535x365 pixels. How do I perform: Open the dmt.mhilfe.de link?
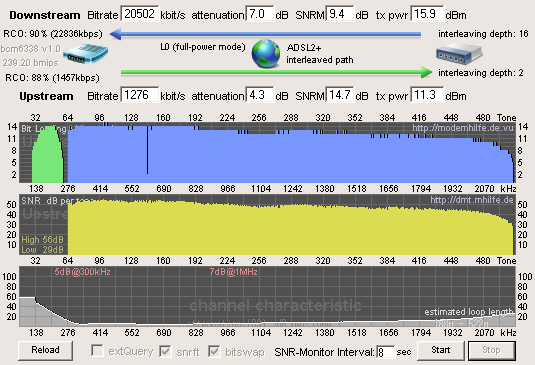472,200
